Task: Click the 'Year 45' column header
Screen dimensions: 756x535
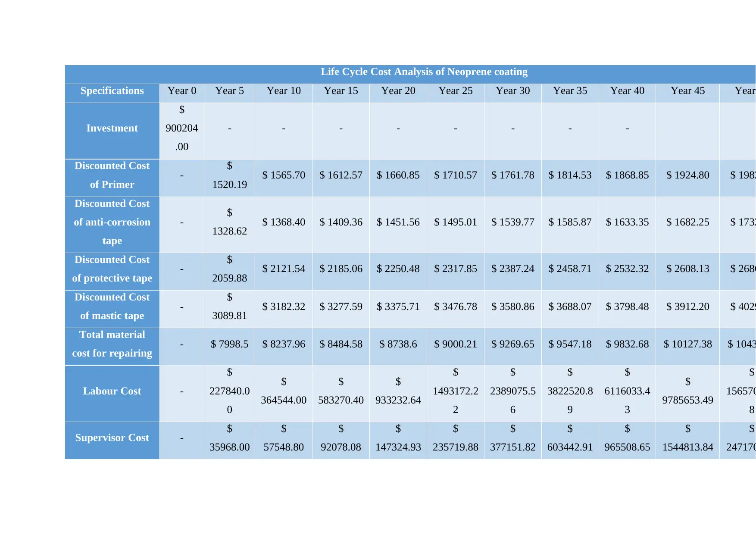Action: click(688, 91)
